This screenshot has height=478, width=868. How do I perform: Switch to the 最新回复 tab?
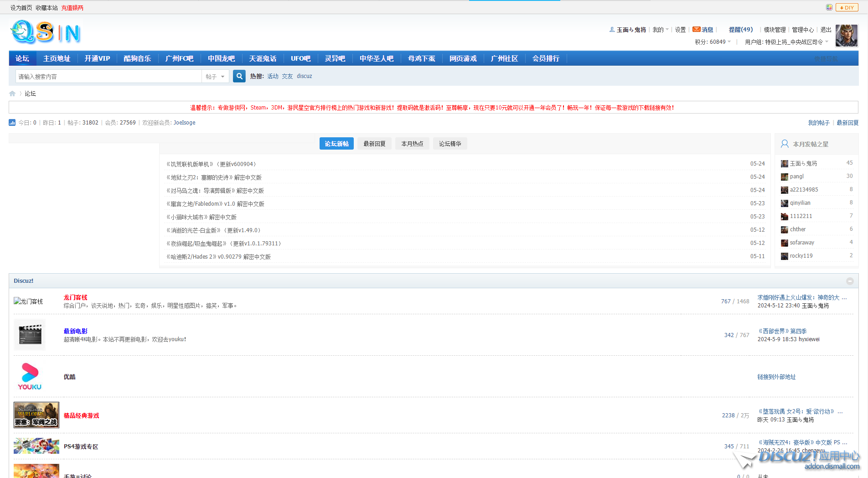[x=374, y=144]
